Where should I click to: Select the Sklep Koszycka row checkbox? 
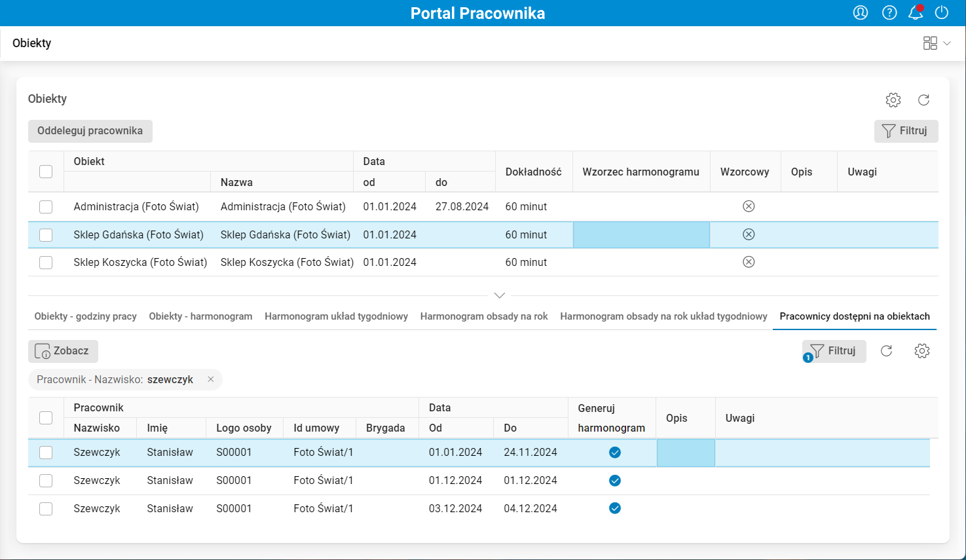click(46, 263)
